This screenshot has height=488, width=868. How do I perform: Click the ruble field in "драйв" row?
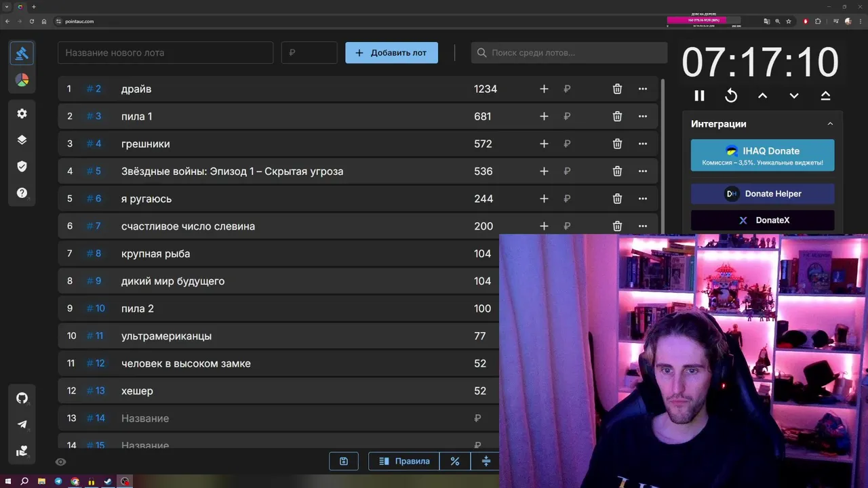pyautogui.click(x=567, y=89)
